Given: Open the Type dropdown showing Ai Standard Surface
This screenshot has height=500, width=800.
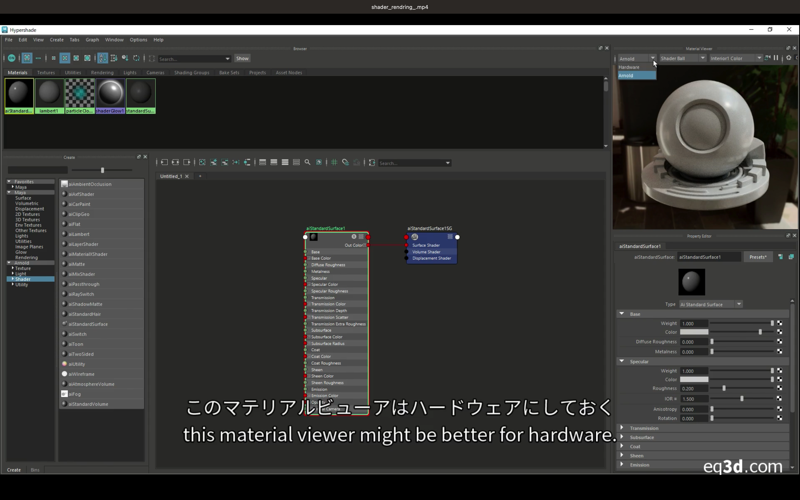Looking at the screenshot, I should [710, 304].
